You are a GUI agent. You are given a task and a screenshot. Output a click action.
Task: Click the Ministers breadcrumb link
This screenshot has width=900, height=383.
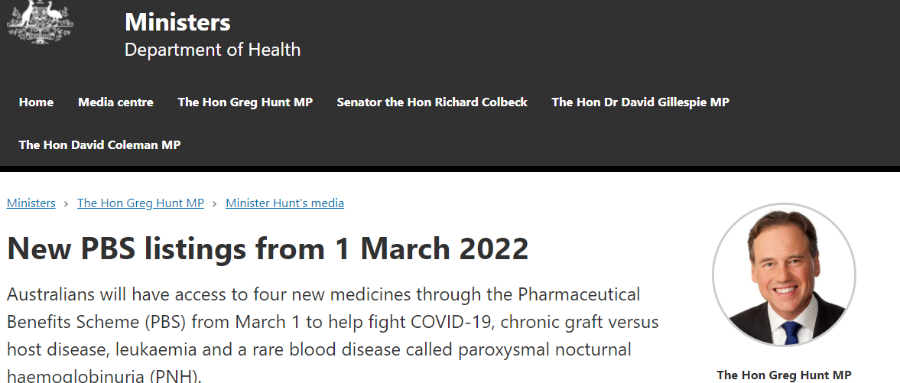click(31, 203)
